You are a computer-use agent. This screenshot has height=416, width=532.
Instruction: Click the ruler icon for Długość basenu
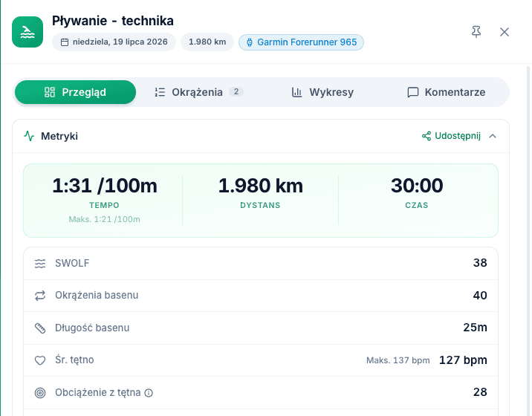click(40, 328)
